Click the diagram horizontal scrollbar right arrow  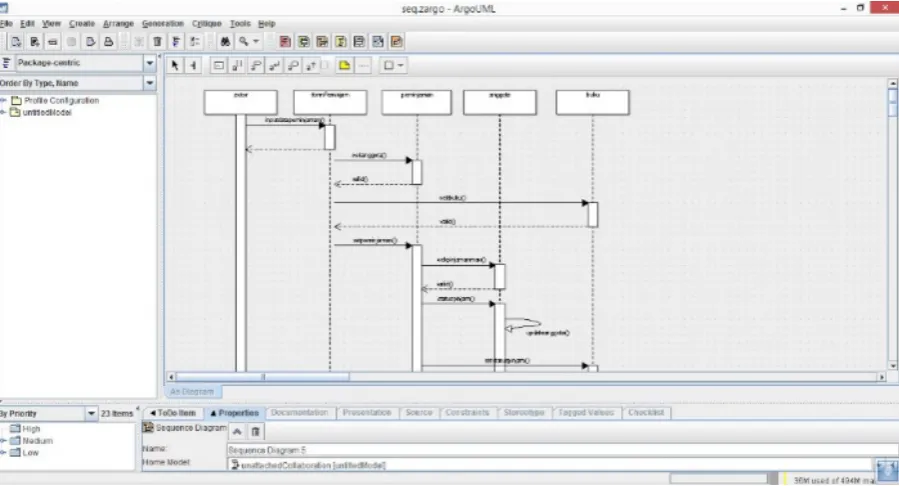pyautogui.click(x=882, y=377)
